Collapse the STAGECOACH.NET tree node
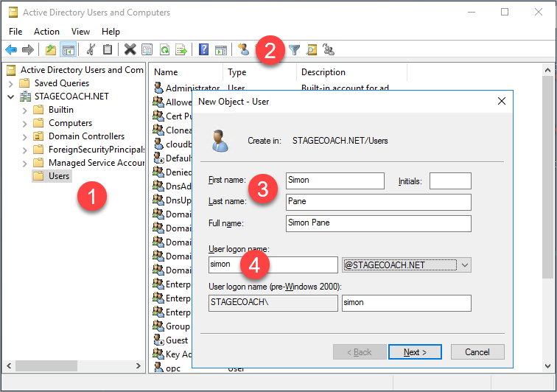Viewport: 557px width, 392px height. (x=11, y=97)
